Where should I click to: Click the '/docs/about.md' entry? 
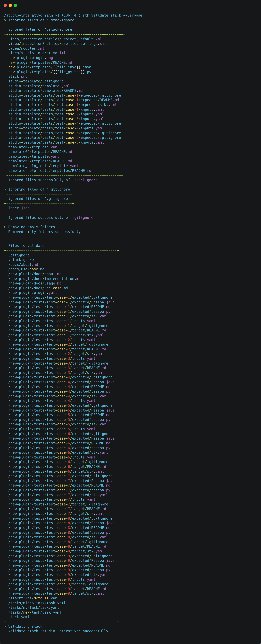(x=23, y=265)
